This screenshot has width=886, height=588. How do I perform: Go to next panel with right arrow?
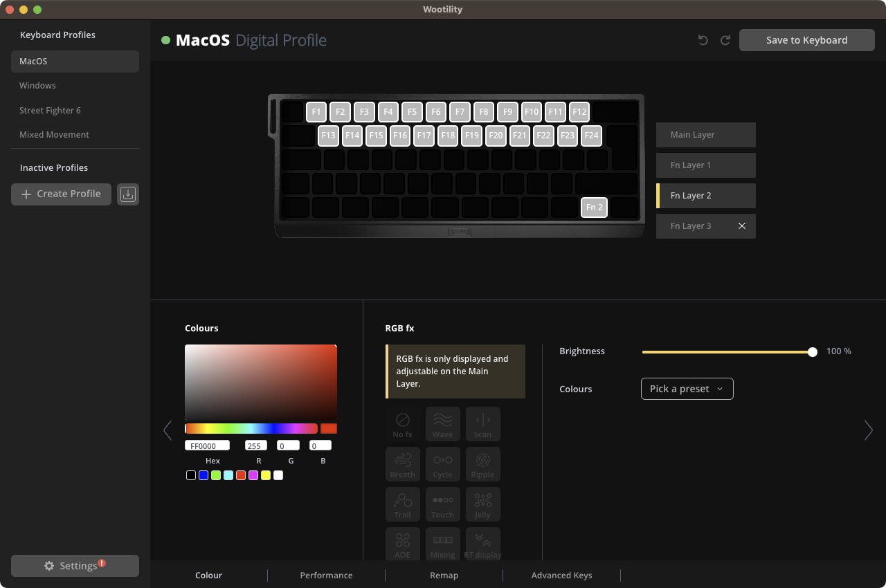869,430
